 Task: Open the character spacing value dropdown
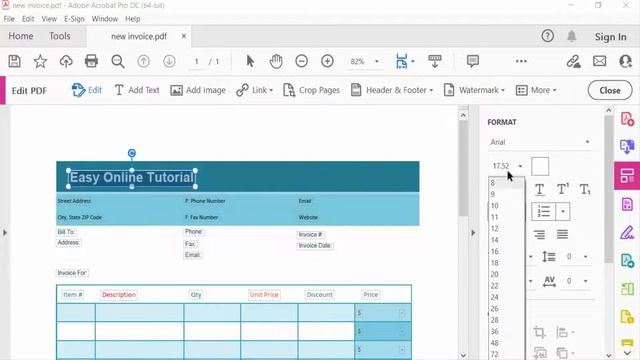tap(585, 281)
